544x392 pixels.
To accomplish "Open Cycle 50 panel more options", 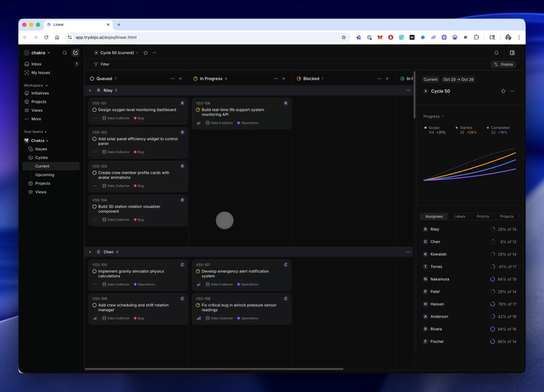I will coord(512,91).
